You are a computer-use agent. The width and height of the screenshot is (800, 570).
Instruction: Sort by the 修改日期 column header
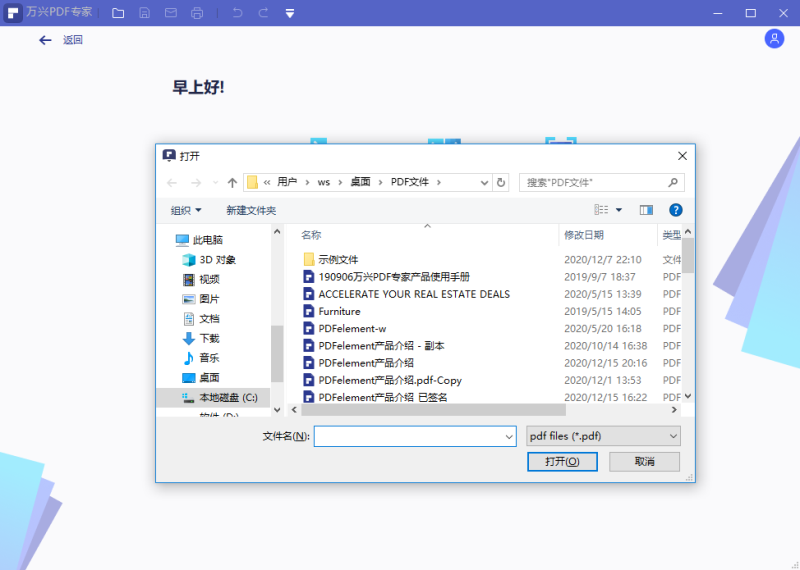pyautogui.click(x=584, y=235)
